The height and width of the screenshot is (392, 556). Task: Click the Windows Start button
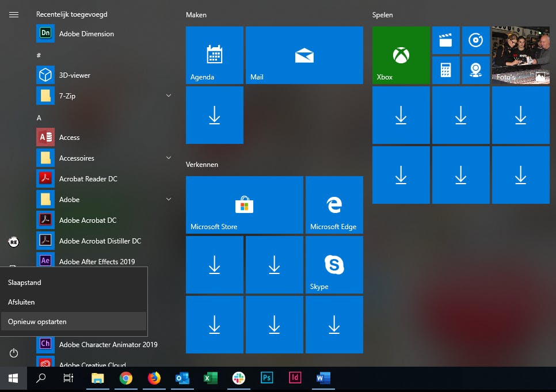pos(13,378)
